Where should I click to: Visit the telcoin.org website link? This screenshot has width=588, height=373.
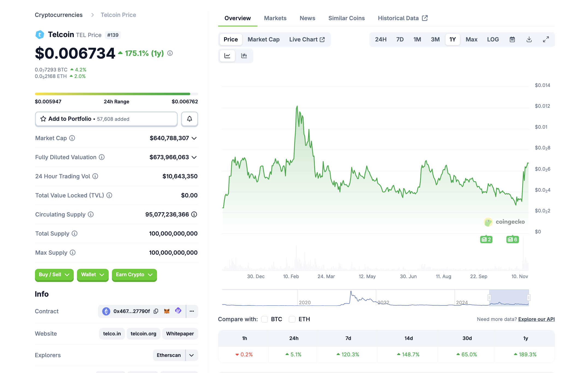pyautogui.click(x=143, y=333)
